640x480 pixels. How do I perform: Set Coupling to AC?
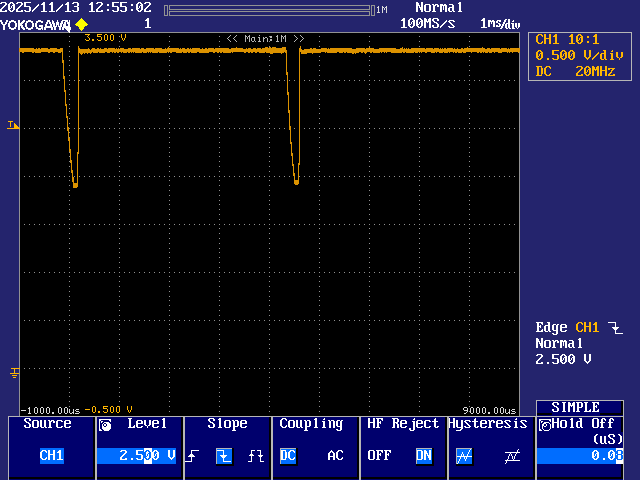(x=336, y=456)
